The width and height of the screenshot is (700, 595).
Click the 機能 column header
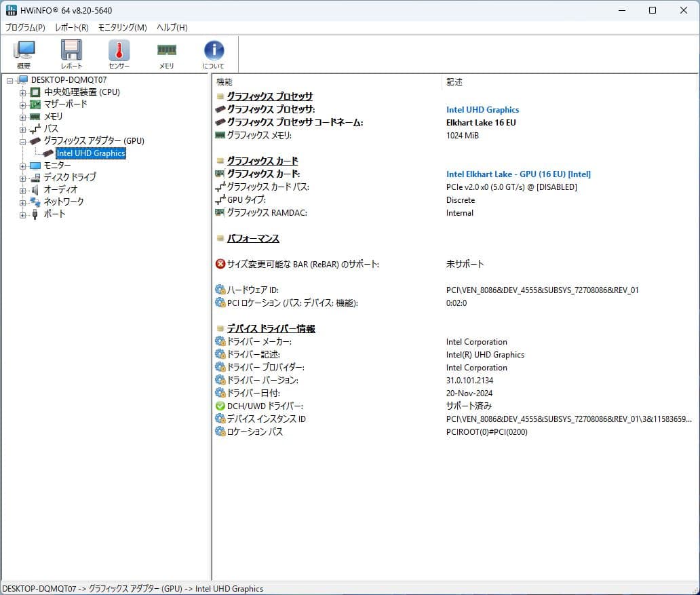click(224, 81)
